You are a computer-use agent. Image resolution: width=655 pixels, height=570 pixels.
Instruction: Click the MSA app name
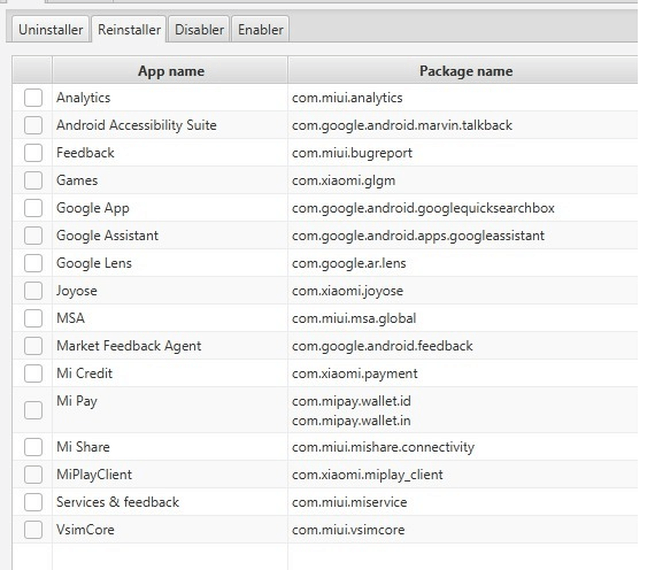tap(71, 318)
